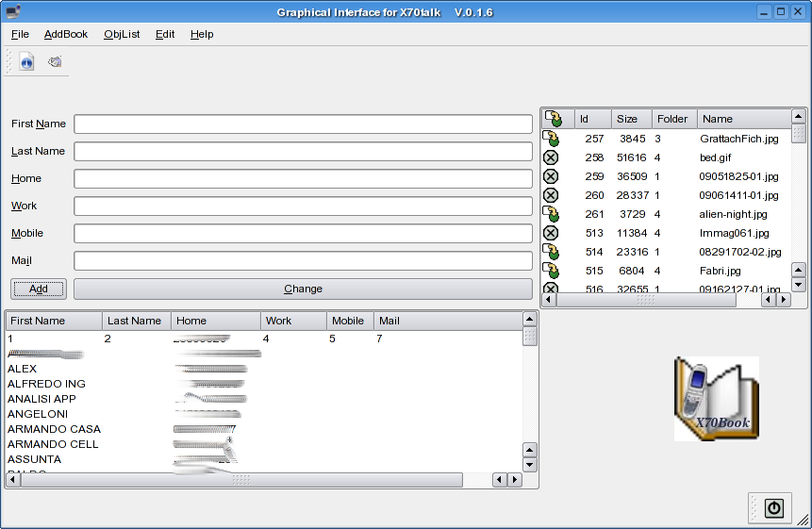Select the ALFREDO ING contact row
Viewport: 812px width, 529px height.
pos(47,384)
